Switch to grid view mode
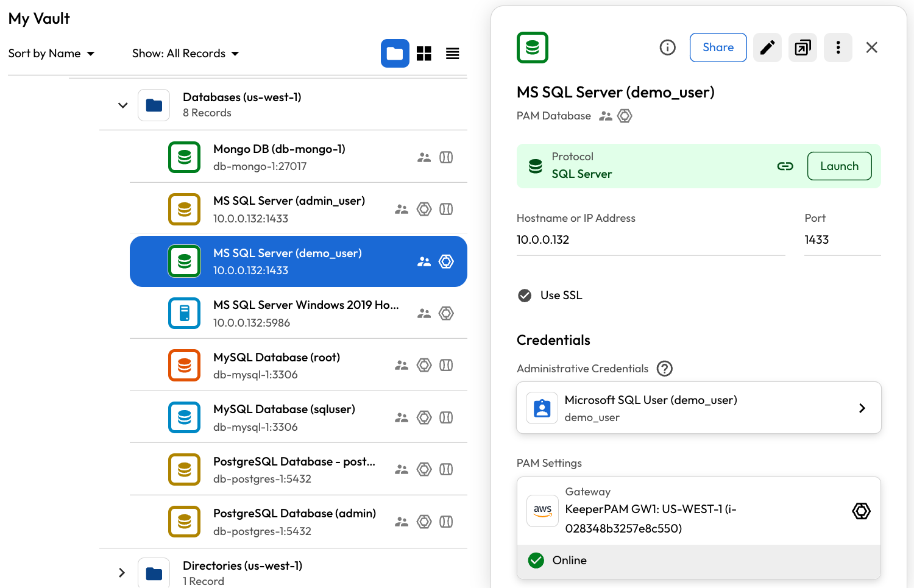The height and width of the screenshot is (588, 914). pyautogui.click(x=424, y=54)
